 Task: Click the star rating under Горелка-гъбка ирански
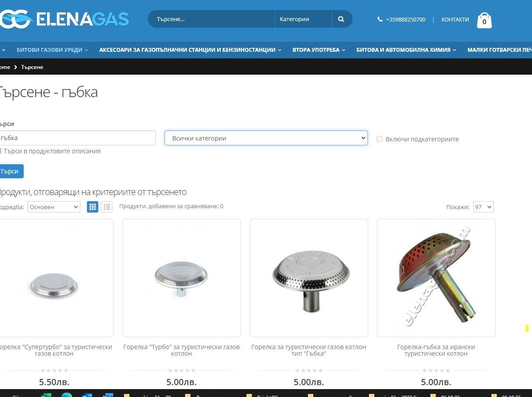pos(436,371)
